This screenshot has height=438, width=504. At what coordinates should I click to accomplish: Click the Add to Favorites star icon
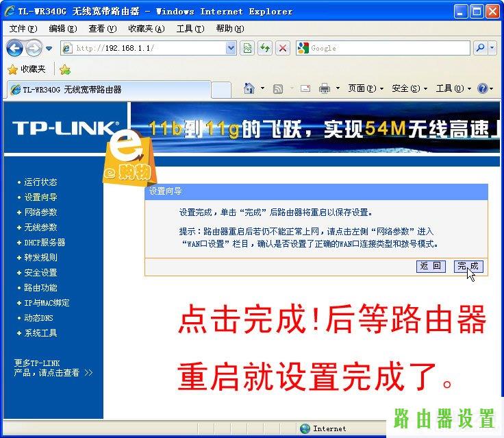click(x=65, y=69)
